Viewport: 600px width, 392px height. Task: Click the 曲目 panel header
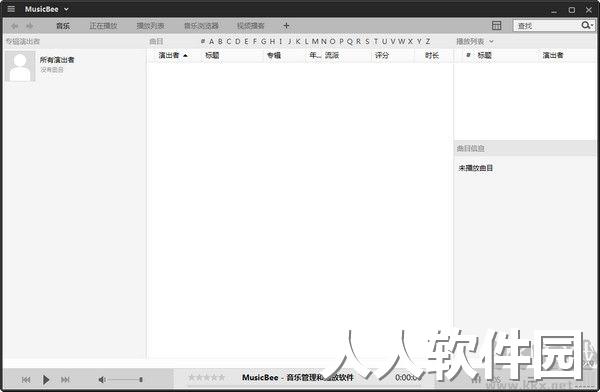pyautogui.click(x=157, y=41)
